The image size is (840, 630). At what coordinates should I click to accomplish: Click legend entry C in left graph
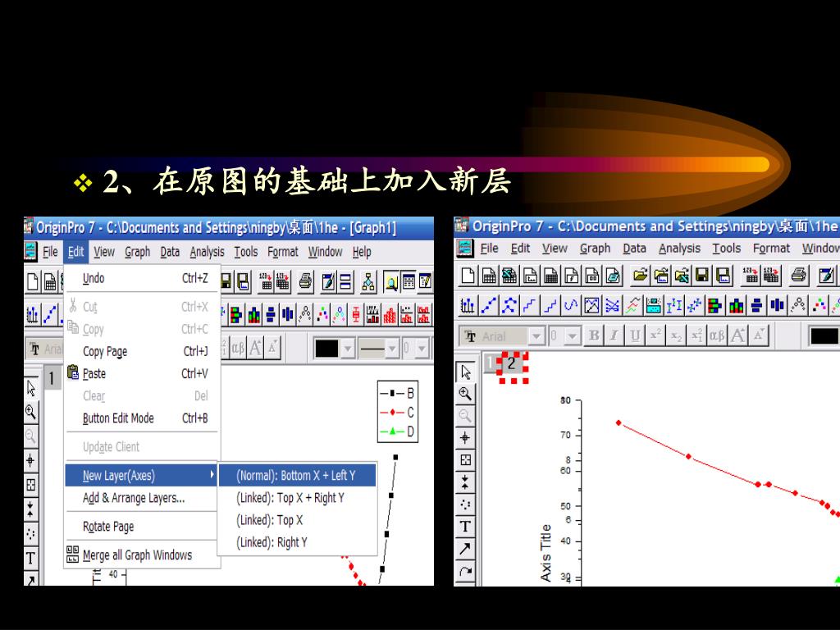point(397,413)
